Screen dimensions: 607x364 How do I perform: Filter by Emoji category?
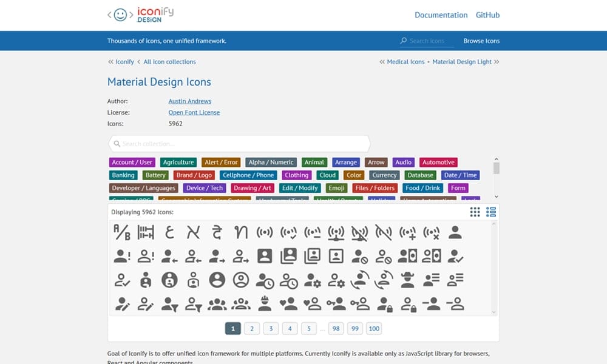coord(336,188)
